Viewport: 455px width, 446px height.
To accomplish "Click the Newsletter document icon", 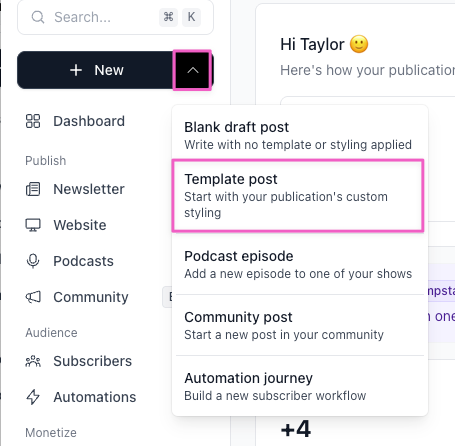I will tap(33, 189).
